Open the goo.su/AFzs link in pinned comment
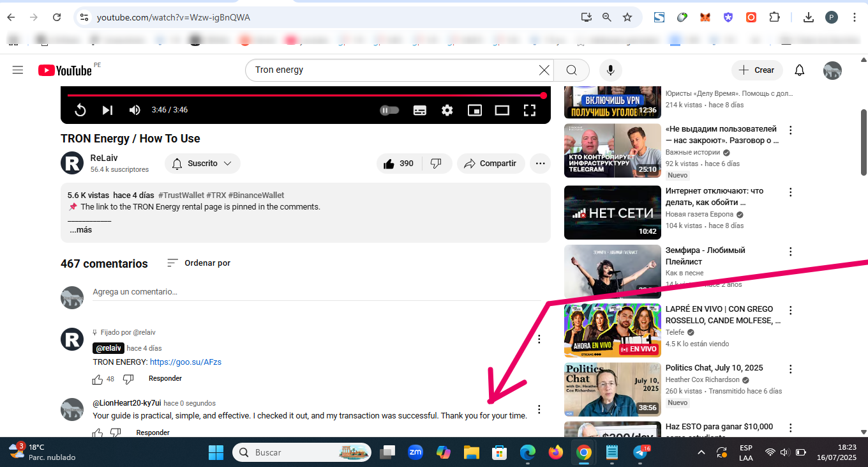868x467 pixels. (186, 362)
